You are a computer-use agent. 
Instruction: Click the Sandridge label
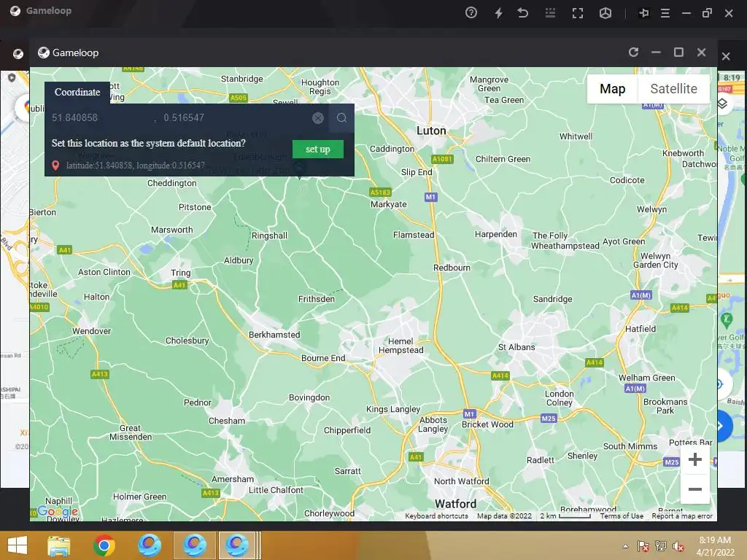click(x=553, y=299)
